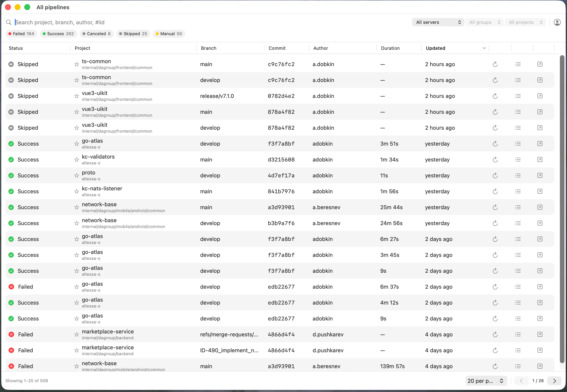Retry go-atlas 3m 51s yesterday pipeline
Screen dimensions: 567x392
point(495,144)
